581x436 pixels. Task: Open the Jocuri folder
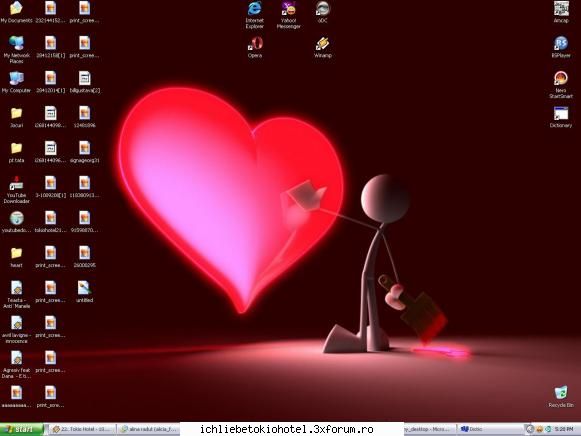point(16,117)
